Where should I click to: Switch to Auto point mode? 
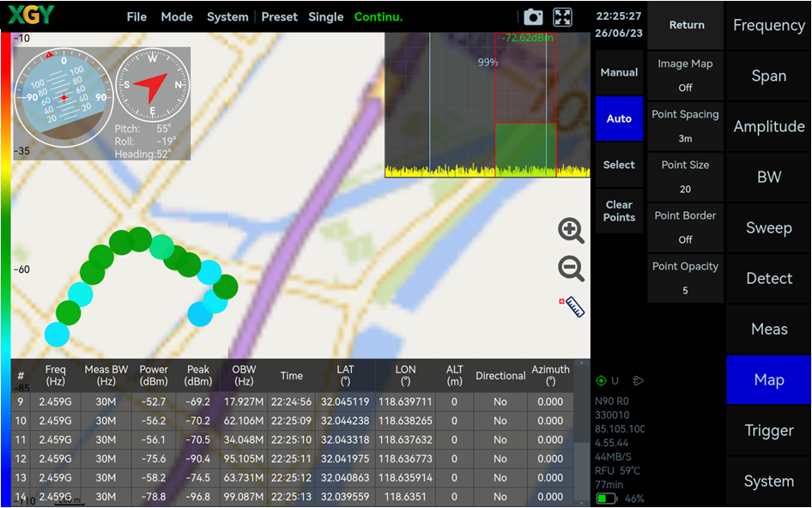pyautogui.click(x=619, y=118)
